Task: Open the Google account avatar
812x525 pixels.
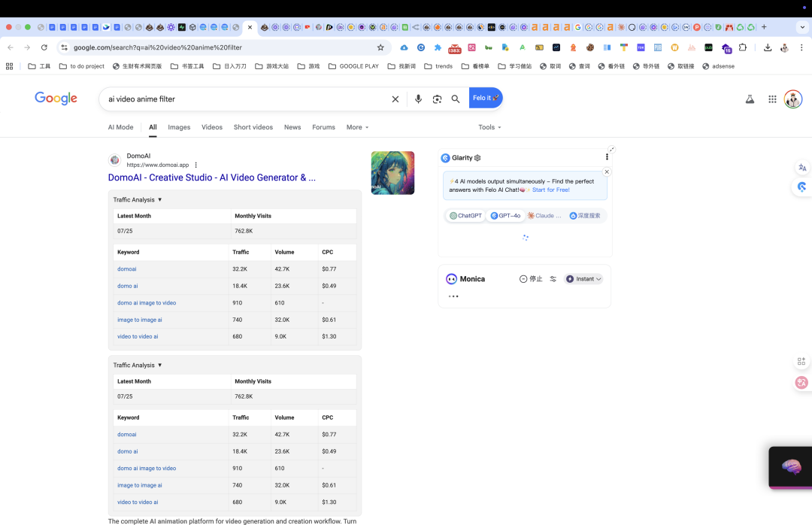Action: (793, 99)
